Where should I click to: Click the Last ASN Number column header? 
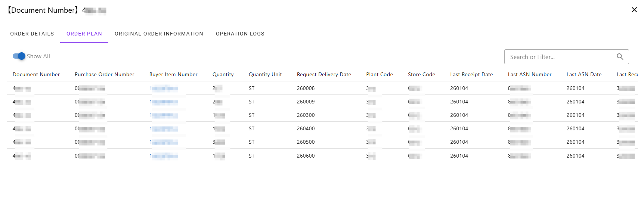coord(529,74)
